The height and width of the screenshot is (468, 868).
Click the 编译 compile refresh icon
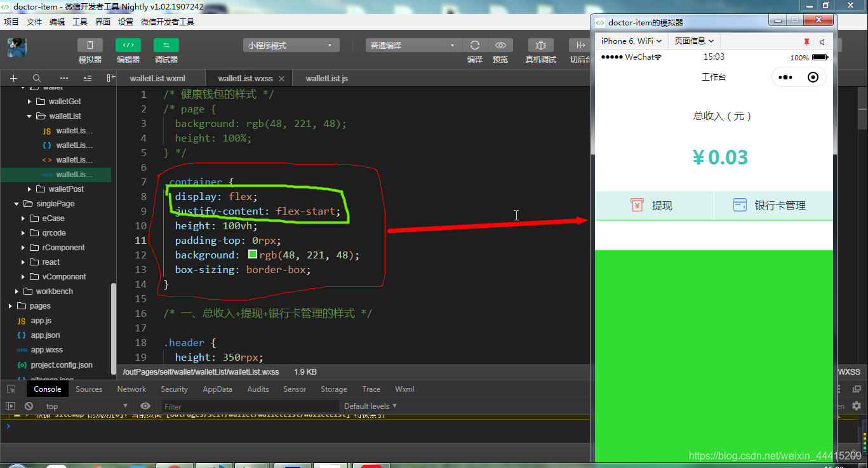pos(475,45)
